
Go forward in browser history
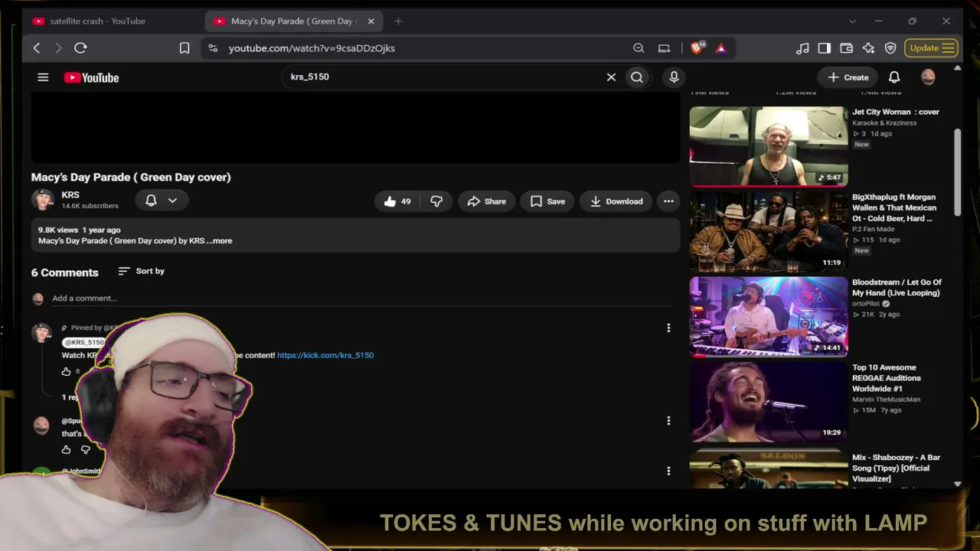pos(58,48)
